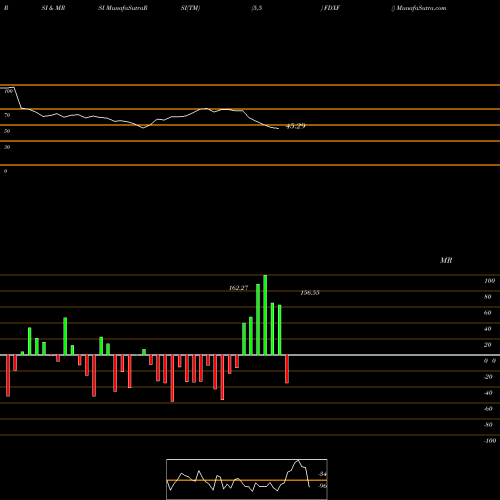
Task: Click the last red bar after green bars
Action: point(287,369)
